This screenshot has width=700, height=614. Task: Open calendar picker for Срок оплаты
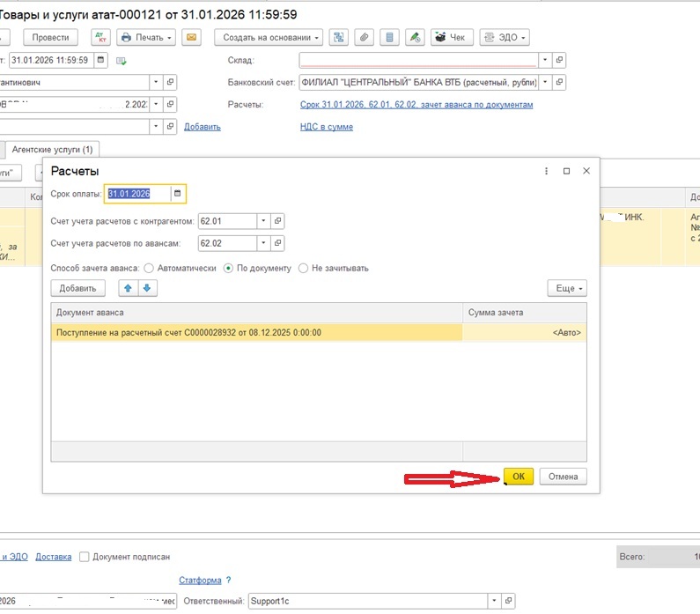coord(177,194)
